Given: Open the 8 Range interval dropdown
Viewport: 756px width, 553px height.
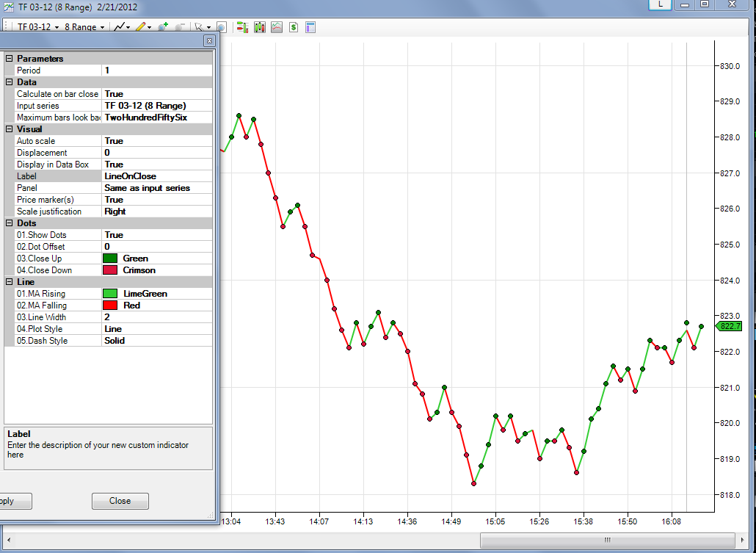Looking at the screenshot, I should (84, 27).
